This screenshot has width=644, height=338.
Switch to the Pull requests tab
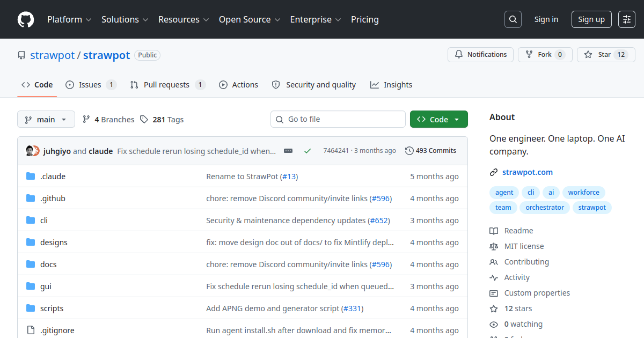(x=167, y=85)
